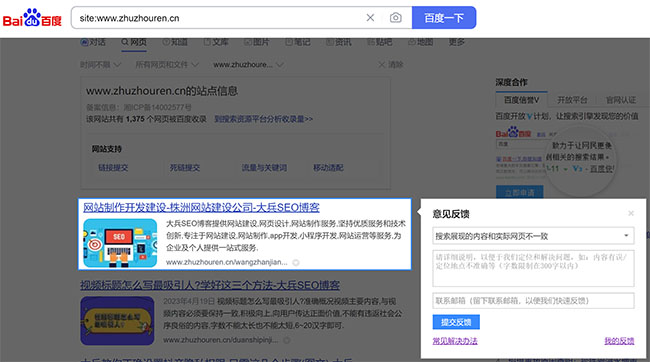
Task: Click www.zhuzhouren.cn/wangzhanjian... URL text
Action: (227, 262)
